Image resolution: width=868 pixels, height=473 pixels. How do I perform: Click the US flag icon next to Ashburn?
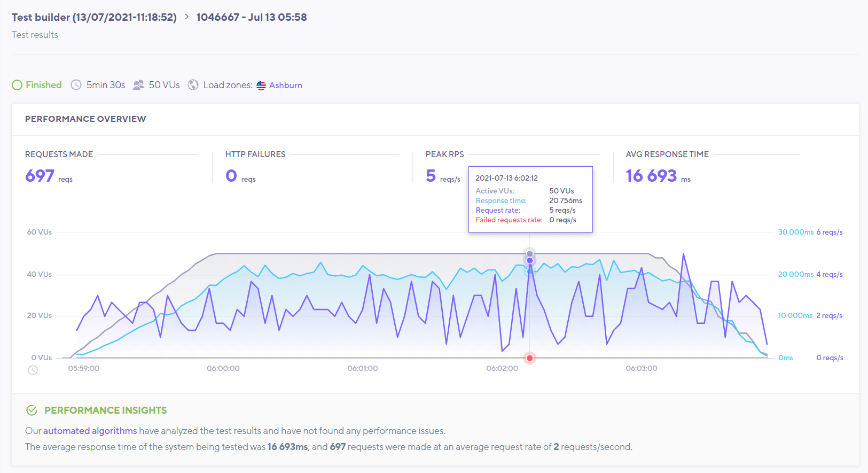tap(261, 86)
